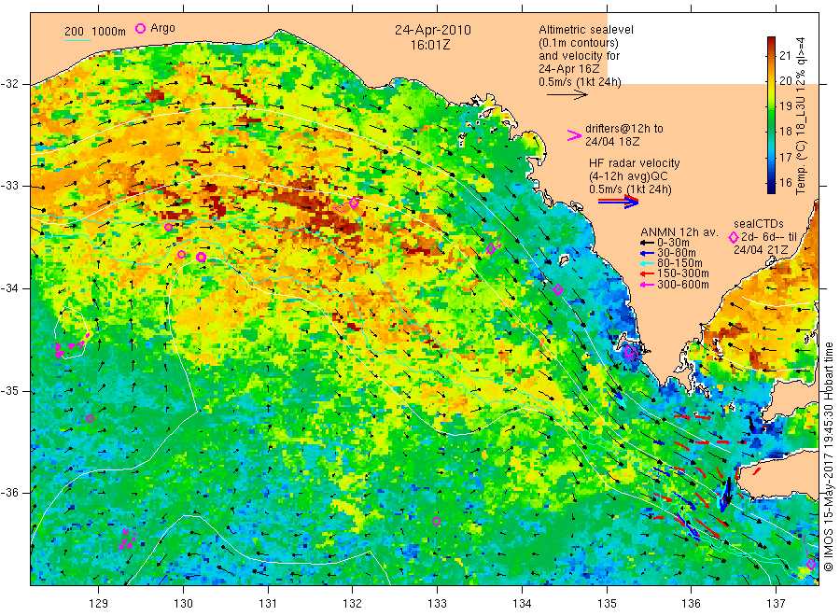Click the Argo marker near 129.8°E, -33.4

tap(168, 227)
